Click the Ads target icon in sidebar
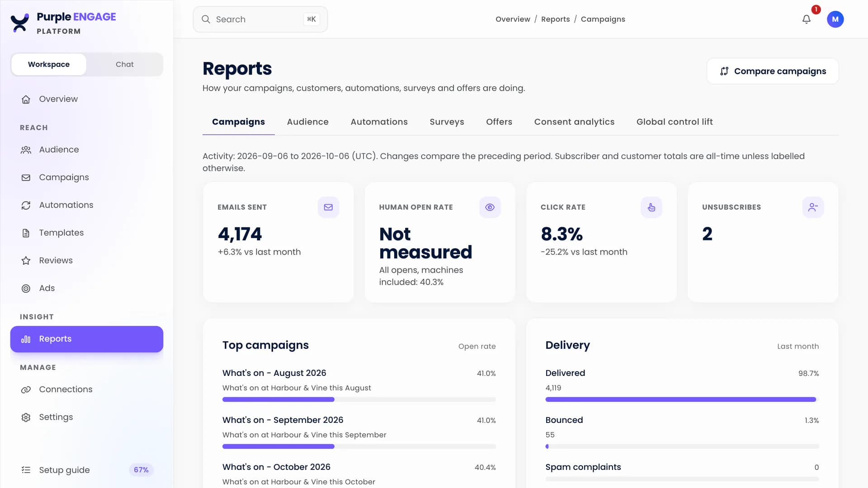 point(26,288)
